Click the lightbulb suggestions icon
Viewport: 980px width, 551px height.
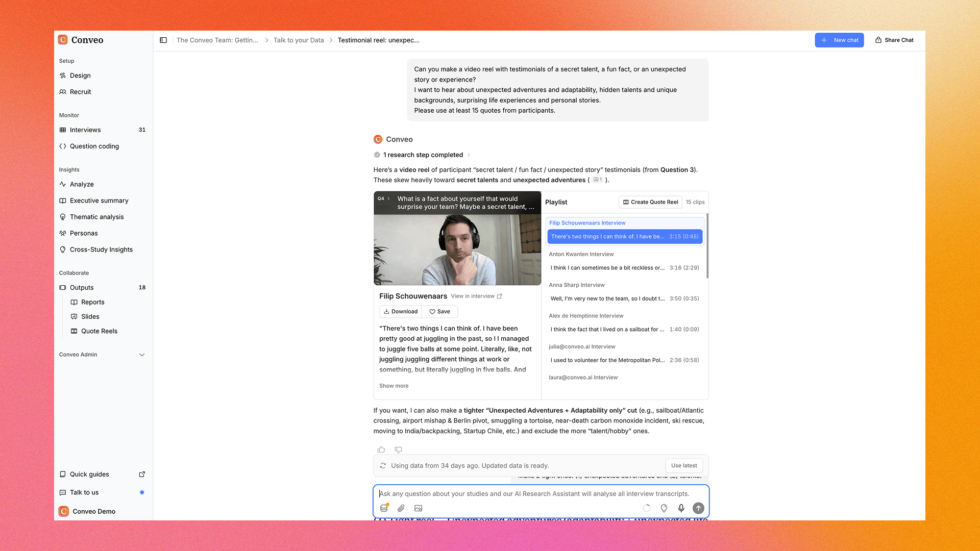pyautogui.click(x=664, y=508)
